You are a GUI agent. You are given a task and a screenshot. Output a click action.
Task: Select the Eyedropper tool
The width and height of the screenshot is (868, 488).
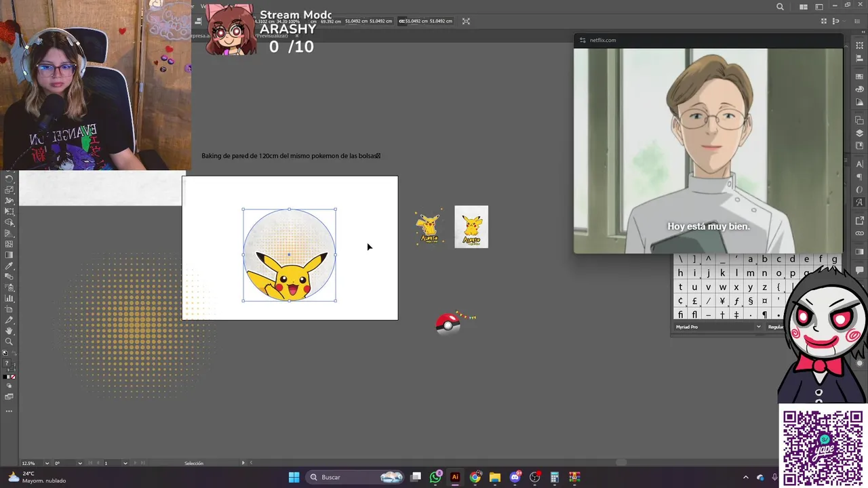[x=9, y=266]
